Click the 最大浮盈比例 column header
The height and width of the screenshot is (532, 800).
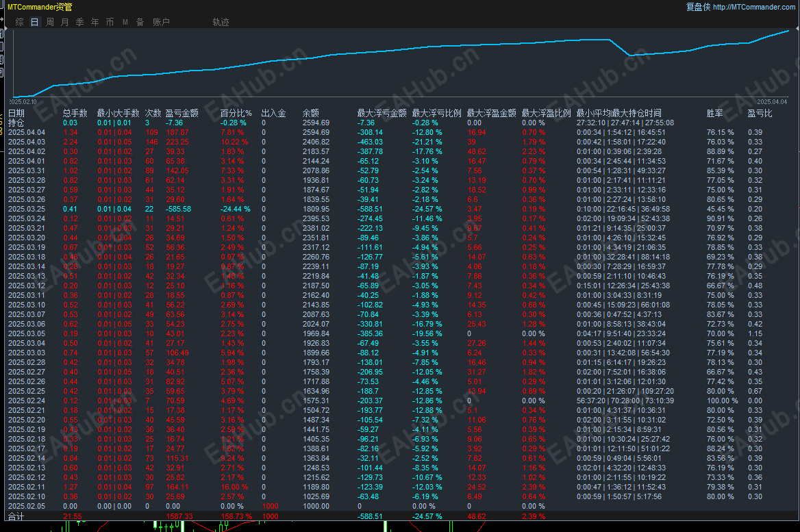pos(547,113)
